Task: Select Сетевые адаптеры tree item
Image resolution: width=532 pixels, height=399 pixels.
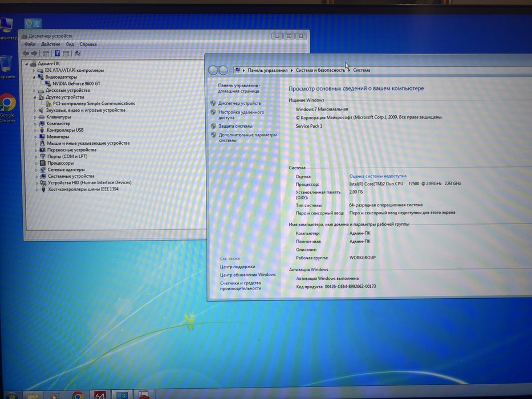Action: [x=66, y=170]
